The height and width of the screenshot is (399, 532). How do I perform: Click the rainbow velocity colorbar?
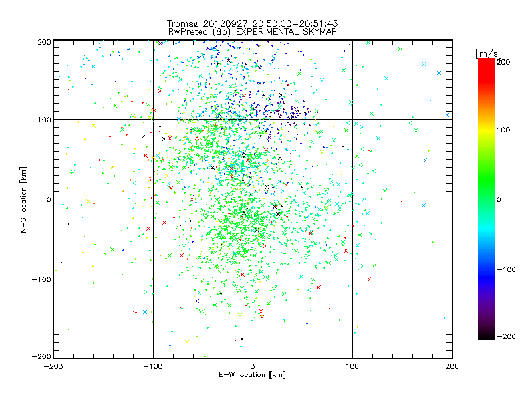click(x=487, y=199)
